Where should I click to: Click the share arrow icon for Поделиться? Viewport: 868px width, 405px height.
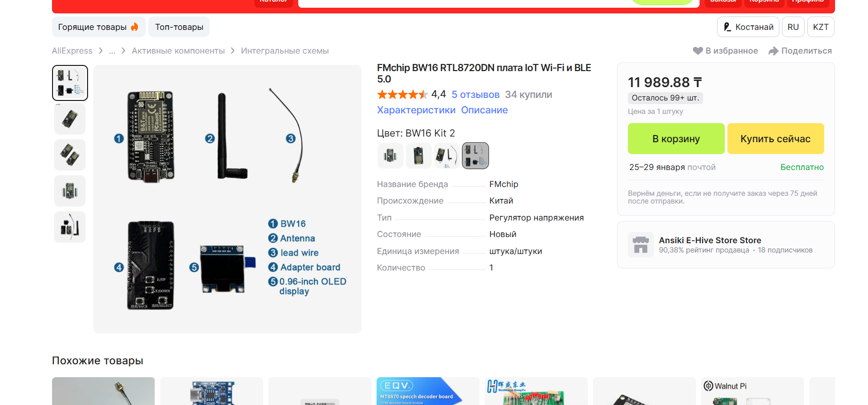tap(773, 51)
